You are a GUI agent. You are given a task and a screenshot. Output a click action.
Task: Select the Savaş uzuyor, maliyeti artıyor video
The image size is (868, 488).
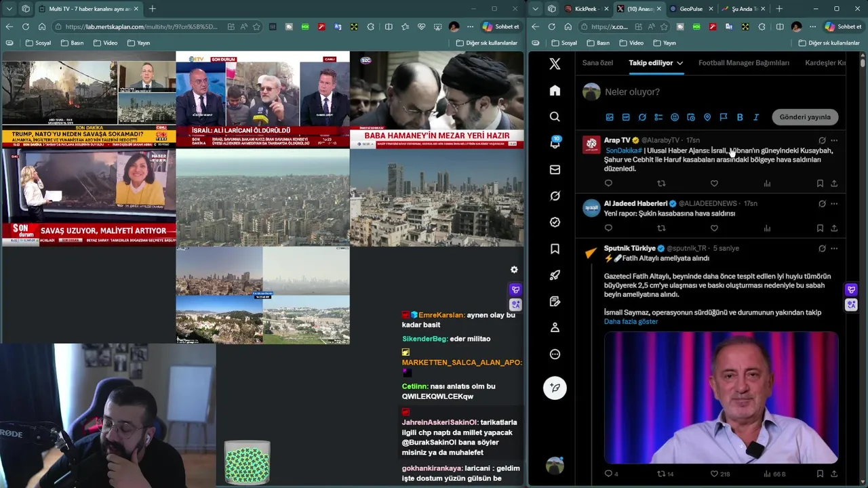pyautogui.click(x=88, y=197)
